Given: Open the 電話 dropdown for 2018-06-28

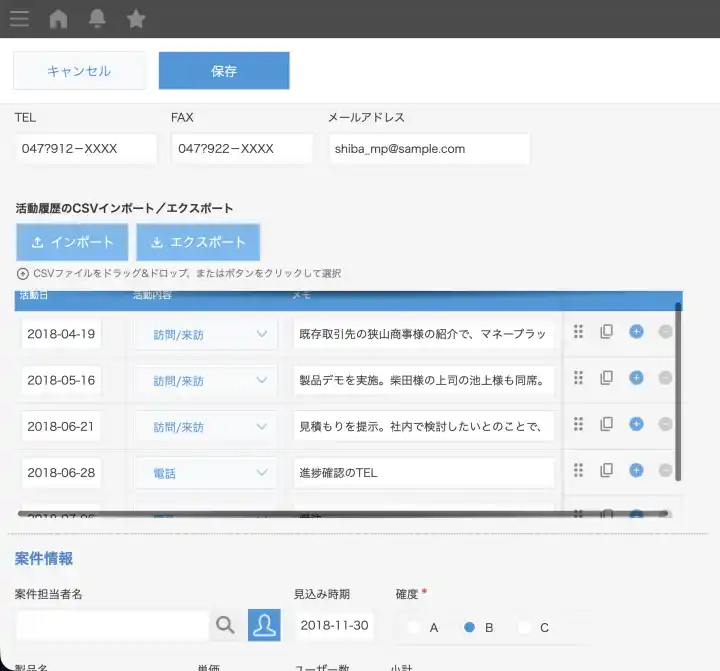Looking at the screenshot, I should tap(205, 473).
